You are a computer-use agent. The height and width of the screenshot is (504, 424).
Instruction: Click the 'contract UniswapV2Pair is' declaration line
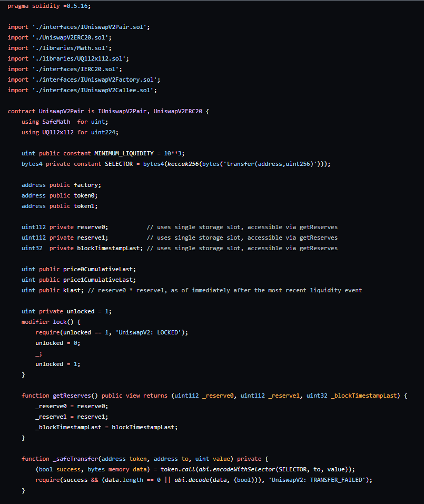click(x=109, y=111)
